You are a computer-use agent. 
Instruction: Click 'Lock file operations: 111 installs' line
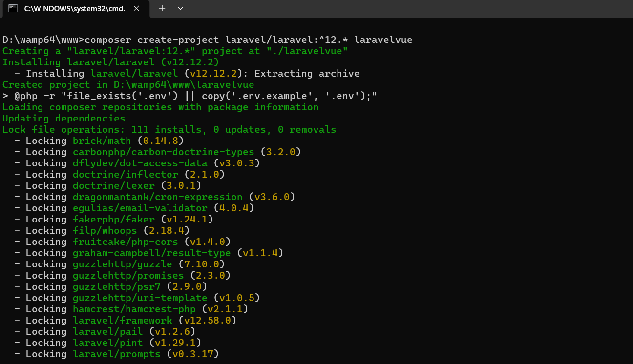[169, 130]
